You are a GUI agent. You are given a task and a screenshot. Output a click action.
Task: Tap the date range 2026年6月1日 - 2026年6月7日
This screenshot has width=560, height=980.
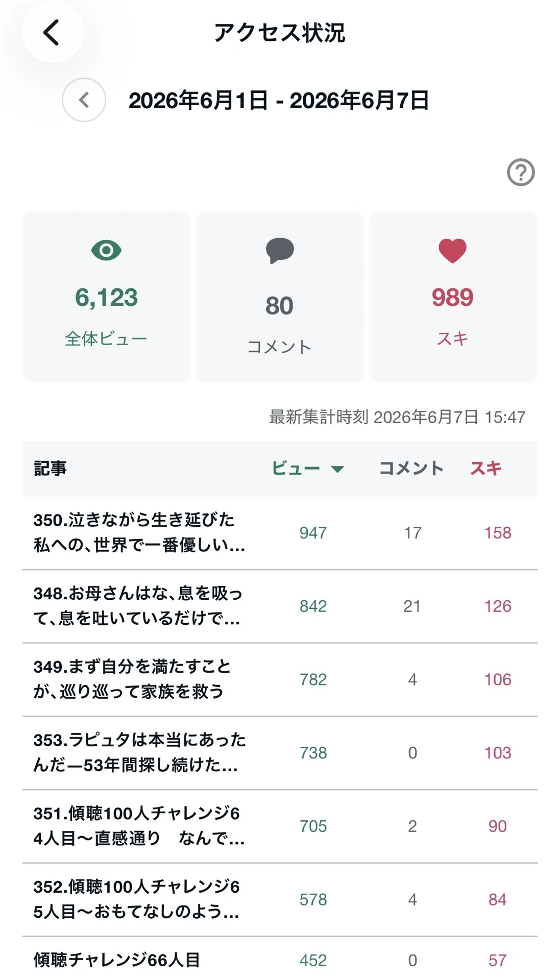pyautogui.click(x=279, y=101)
